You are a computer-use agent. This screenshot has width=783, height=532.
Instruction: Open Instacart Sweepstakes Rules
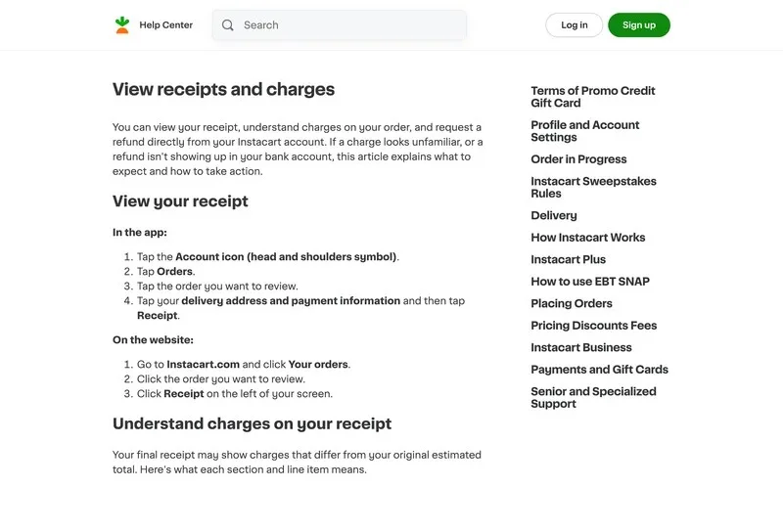pyautogui.click(x=593, y=187)
